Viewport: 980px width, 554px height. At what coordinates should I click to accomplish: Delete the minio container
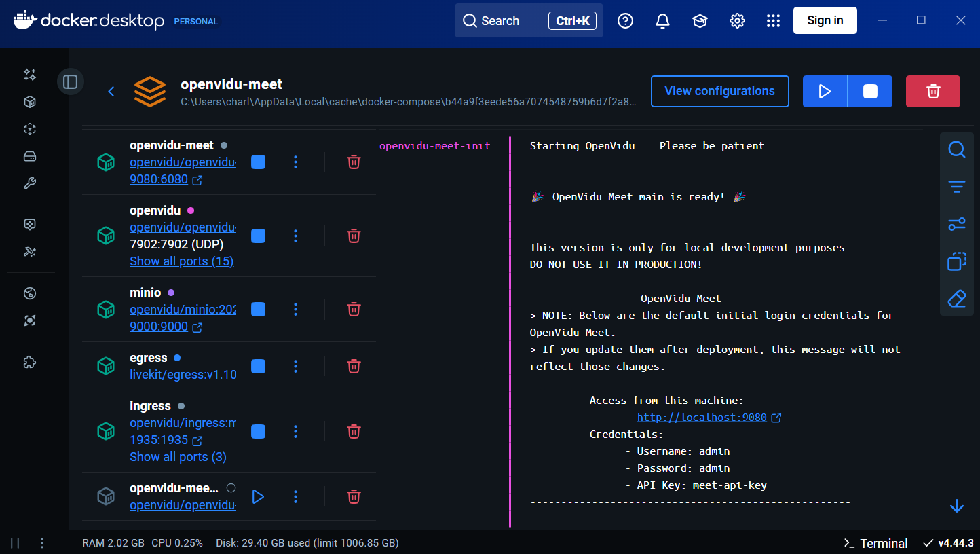tap(354, 309)
